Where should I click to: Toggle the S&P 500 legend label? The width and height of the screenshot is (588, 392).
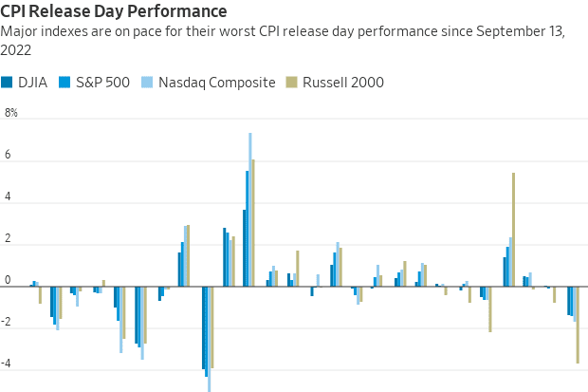coord(101,82)
